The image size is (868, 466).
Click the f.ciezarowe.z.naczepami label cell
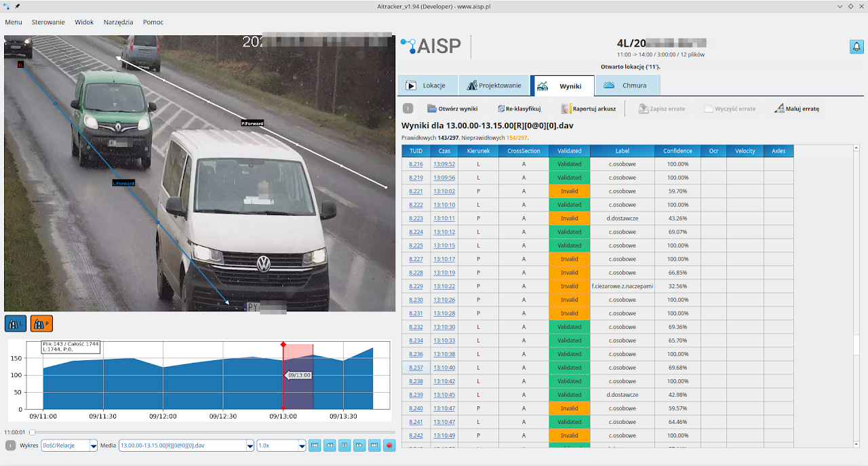623,286
